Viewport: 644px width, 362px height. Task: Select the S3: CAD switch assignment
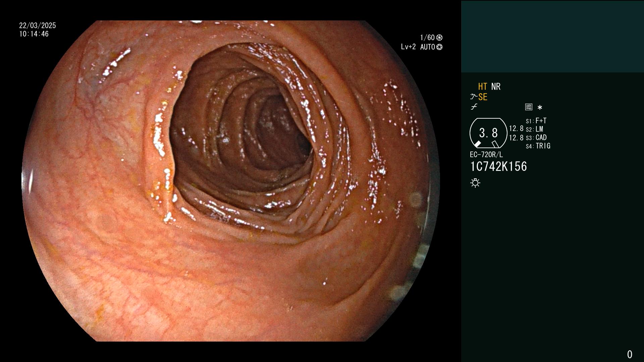(536, 137)
